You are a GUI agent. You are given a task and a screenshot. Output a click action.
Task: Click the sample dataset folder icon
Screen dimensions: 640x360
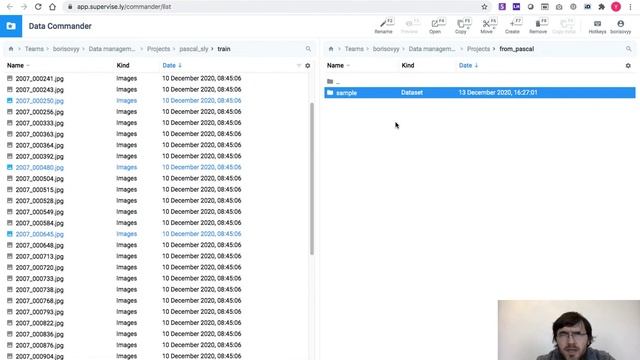(x=330, y=93)
